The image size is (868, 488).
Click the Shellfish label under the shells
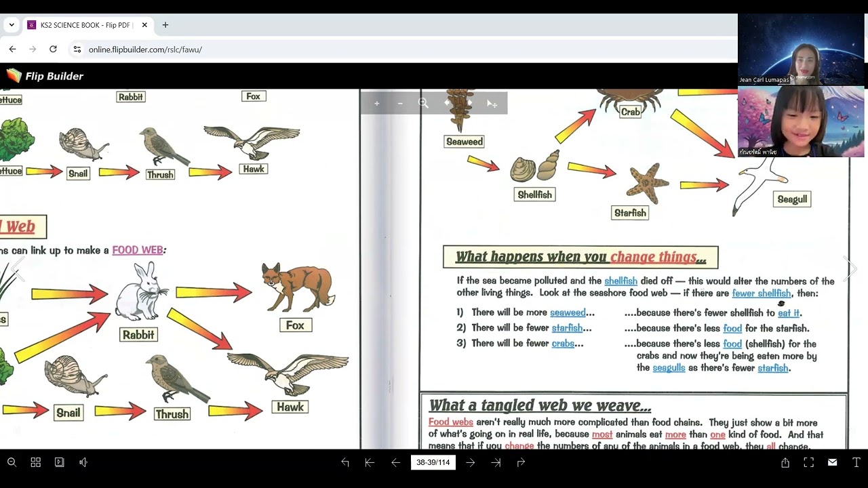pyautogui.click(x=535, y=195)
